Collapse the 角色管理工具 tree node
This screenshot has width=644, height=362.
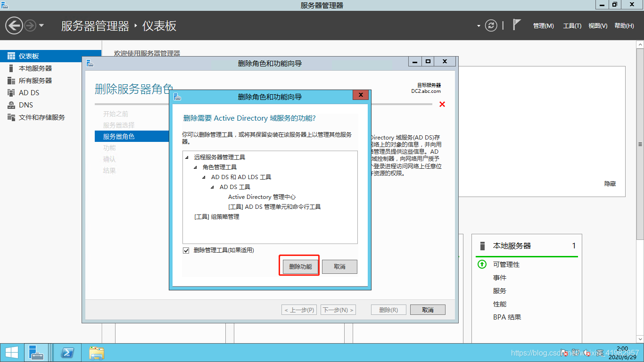pos(196,167)
